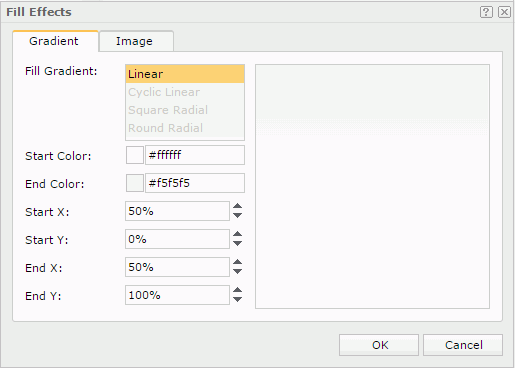Screen dimensions: 515x368
Task: Click the Start X value field
Action: [x=177, y=211]
